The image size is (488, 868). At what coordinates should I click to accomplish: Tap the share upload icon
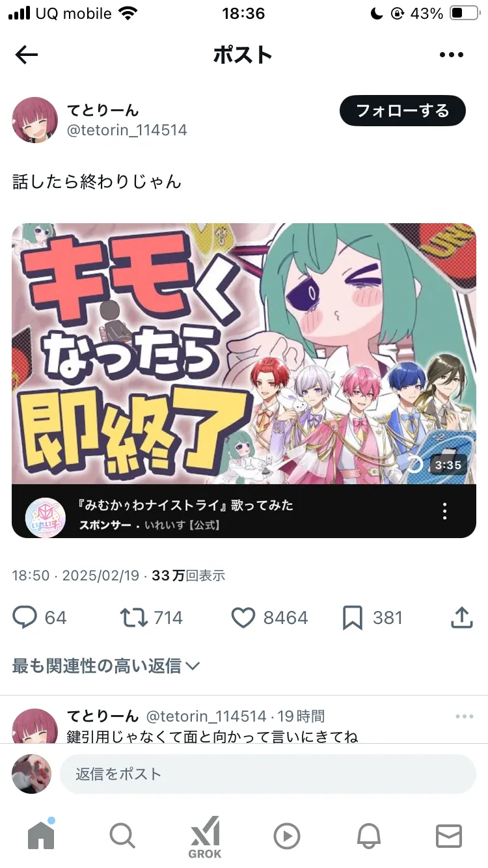point(461,617)
